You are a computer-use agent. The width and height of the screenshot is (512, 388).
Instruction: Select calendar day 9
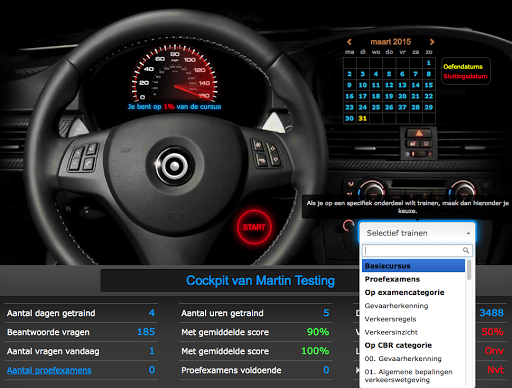pyautogui.click(x=349, y=85)
